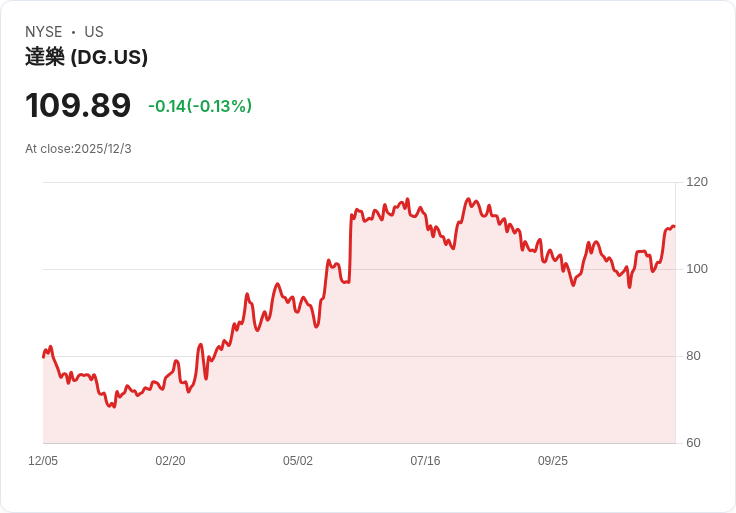Click the lowest trough of the red price line
Viewport: 736px width, 513px height.
pos(114,406)
